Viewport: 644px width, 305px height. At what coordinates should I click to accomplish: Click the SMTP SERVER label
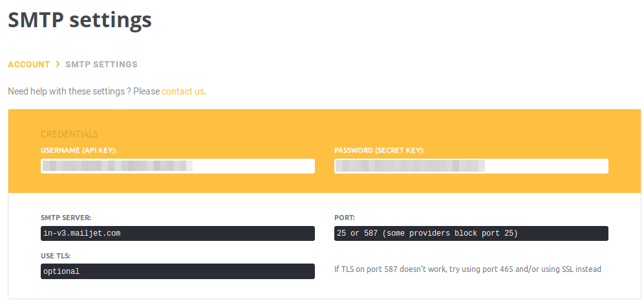tap(65, 218)
